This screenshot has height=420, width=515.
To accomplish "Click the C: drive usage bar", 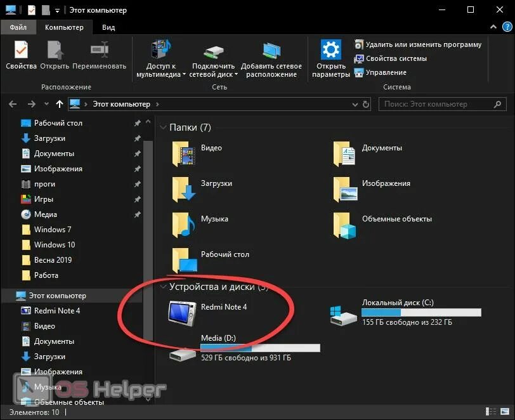I will 421,312.
